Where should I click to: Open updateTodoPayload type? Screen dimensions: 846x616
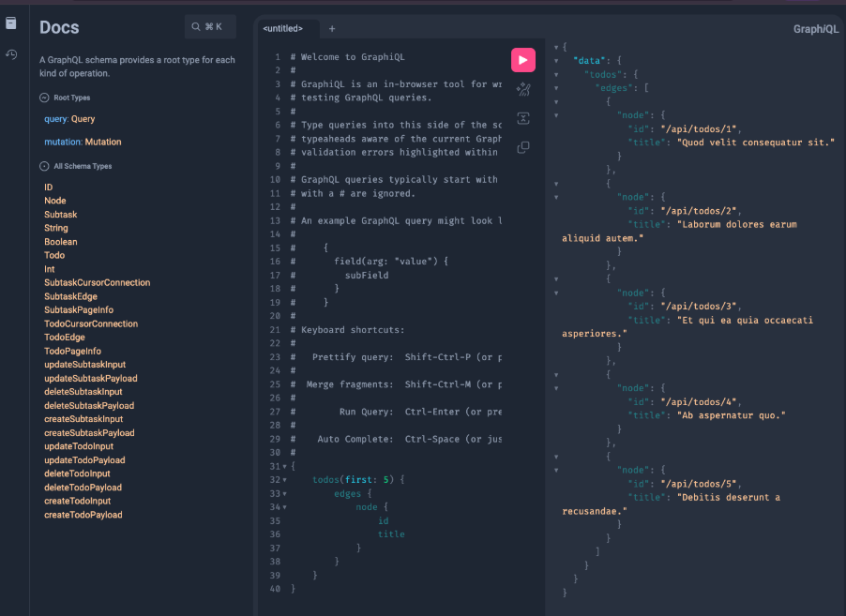point(84,460)
